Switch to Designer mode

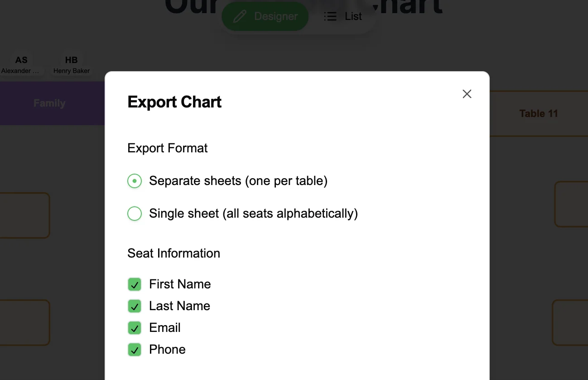(x=265, y=16)
